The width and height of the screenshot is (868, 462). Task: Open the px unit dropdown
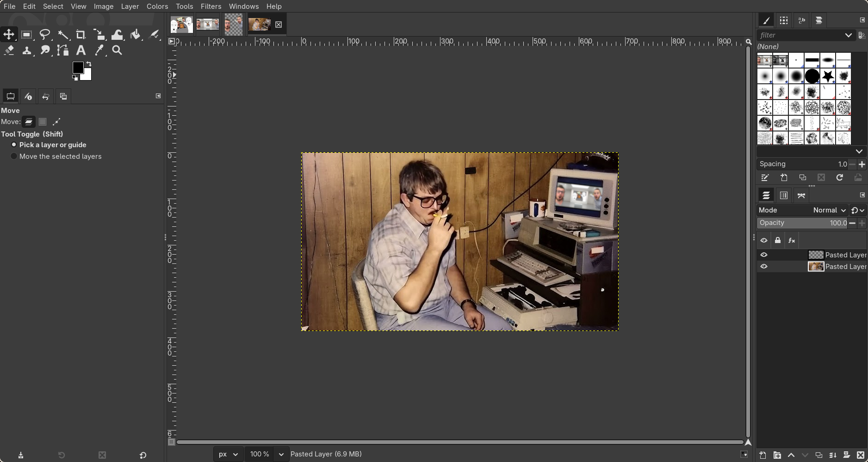point(228,454)
